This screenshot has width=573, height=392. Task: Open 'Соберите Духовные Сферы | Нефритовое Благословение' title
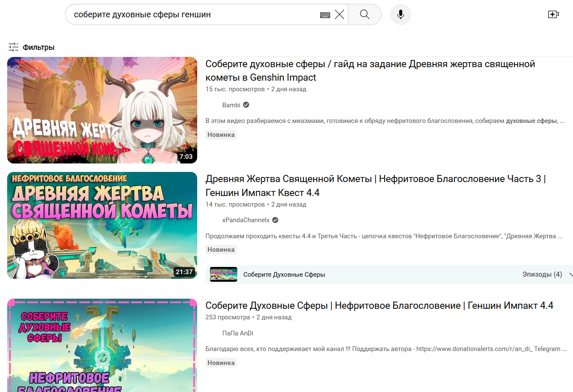[379, 305]
